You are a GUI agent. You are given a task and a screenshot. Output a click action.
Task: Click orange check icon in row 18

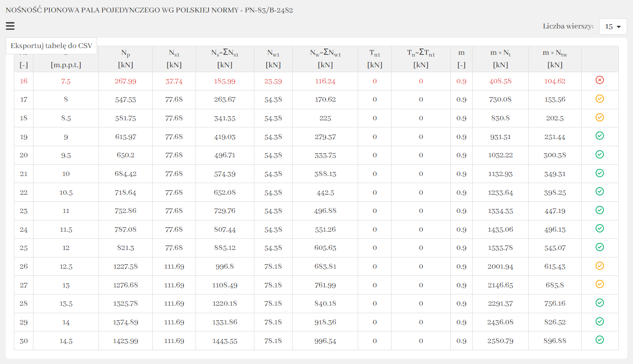coord(600,118)
